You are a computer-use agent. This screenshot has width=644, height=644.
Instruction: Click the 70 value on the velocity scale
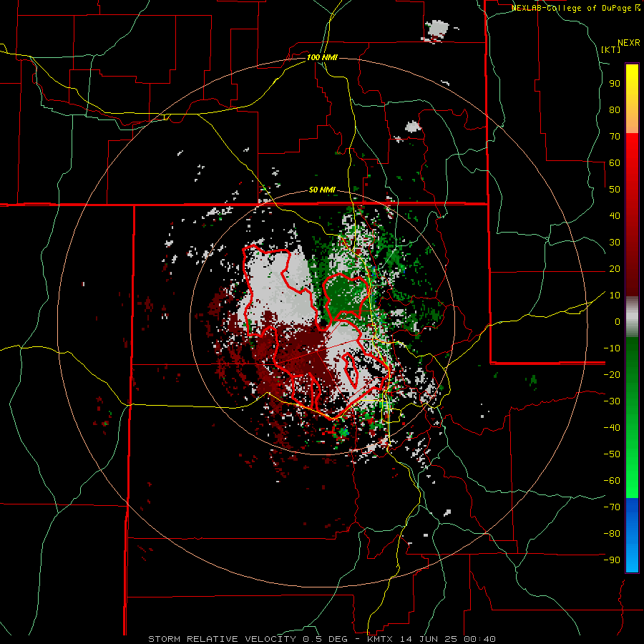615,137
